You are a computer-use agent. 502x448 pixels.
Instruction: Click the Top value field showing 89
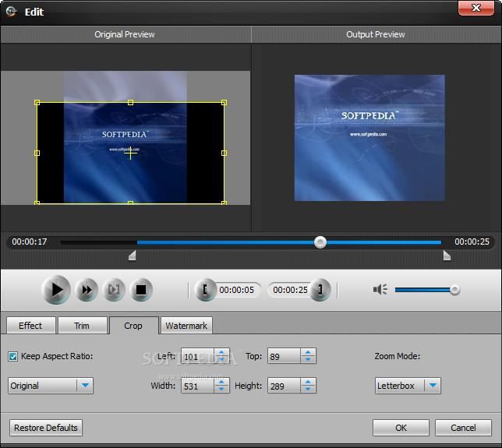pos(284,356)
